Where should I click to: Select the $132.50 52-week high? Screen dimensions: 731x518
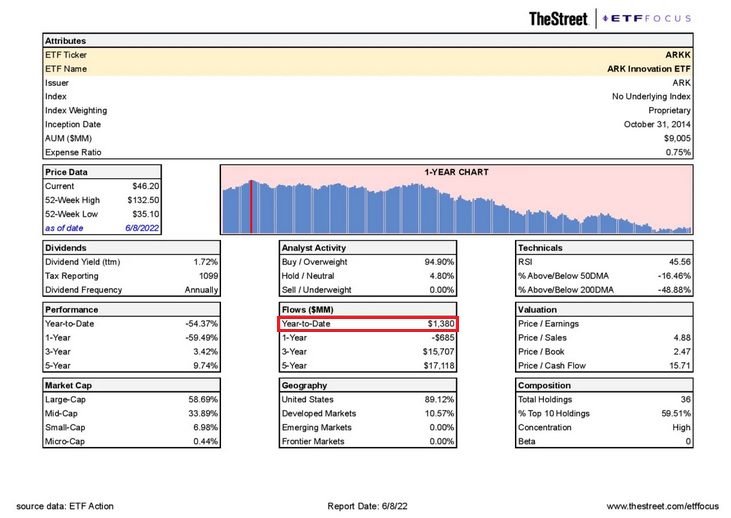tap(143, 200)
